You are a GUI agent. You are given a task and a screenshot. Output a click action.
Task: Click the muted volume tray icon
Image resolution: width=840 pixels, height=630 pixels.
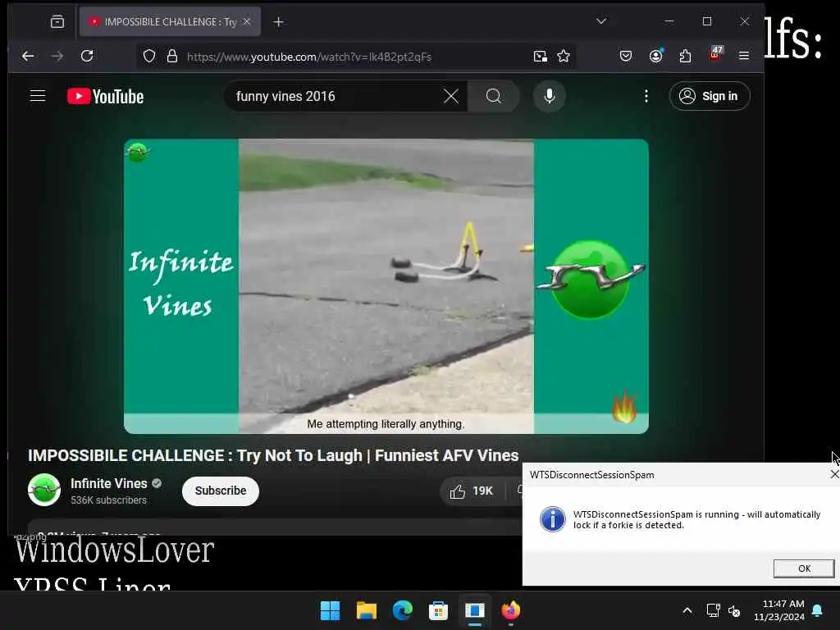[734, 610]
